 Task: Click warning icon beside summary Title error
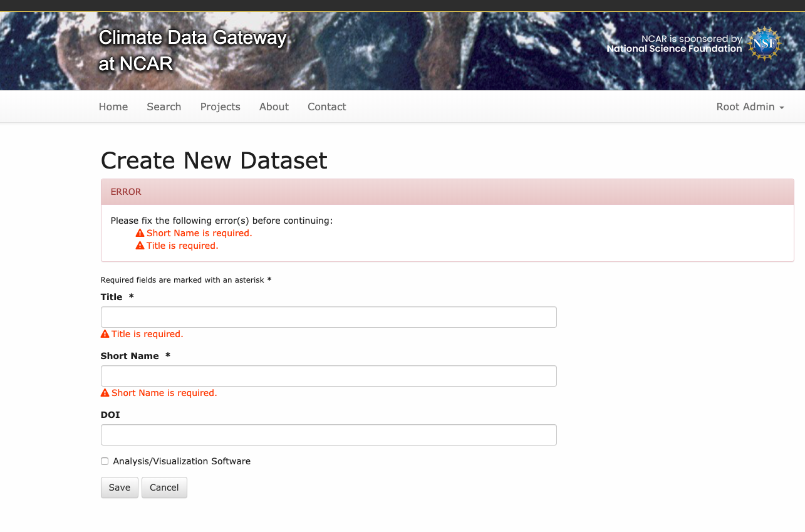[x=140, y=246]
